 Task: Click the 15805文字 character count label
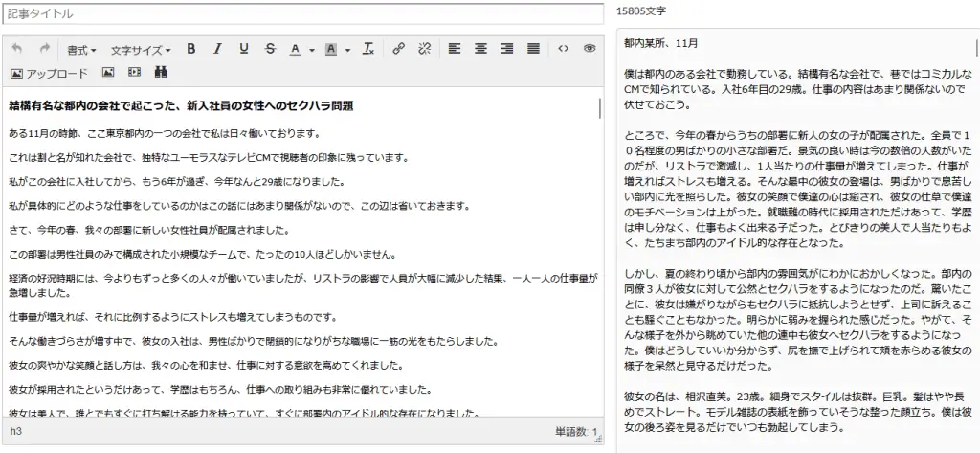pos(640,11)
